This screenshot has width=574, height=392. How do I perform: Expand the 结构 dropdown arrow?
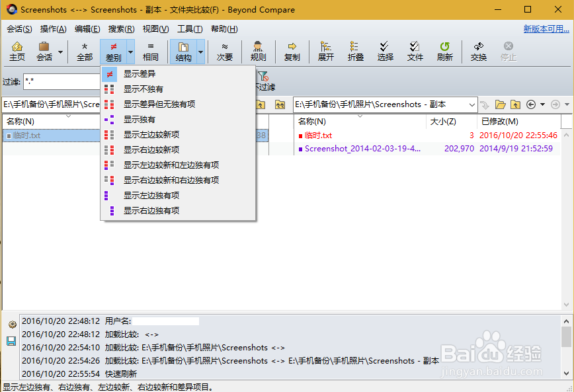200,52
